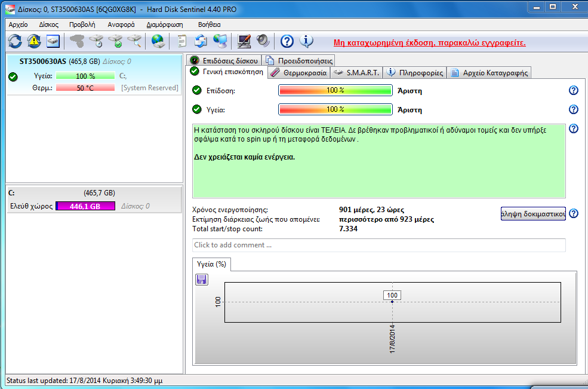Select the Γενική επισκόπηση tab
Screen dimensions: 588x389
point(227,72)
